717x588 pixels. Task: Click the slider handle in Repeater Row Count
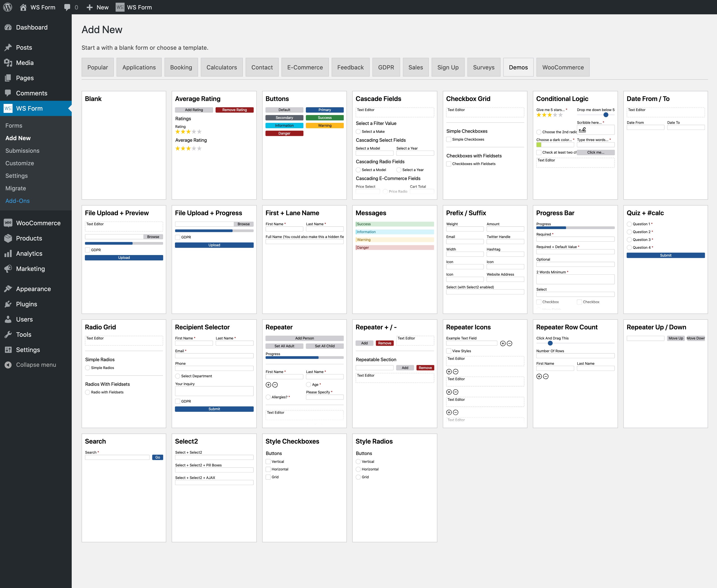[550, 343]
